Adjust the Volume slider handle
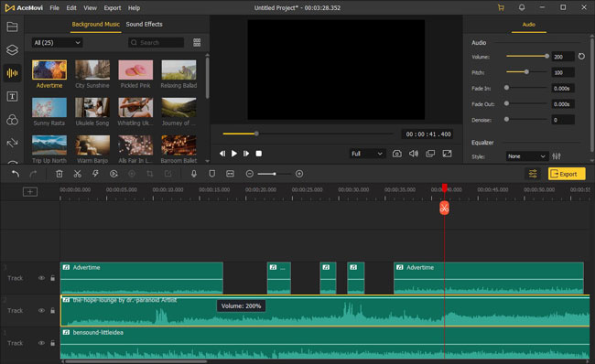 546,56
